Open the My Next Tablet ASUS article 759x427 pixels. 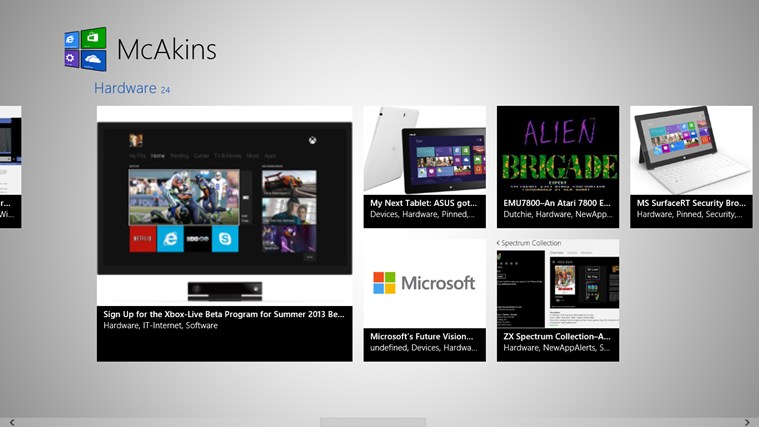pos(424,166)
